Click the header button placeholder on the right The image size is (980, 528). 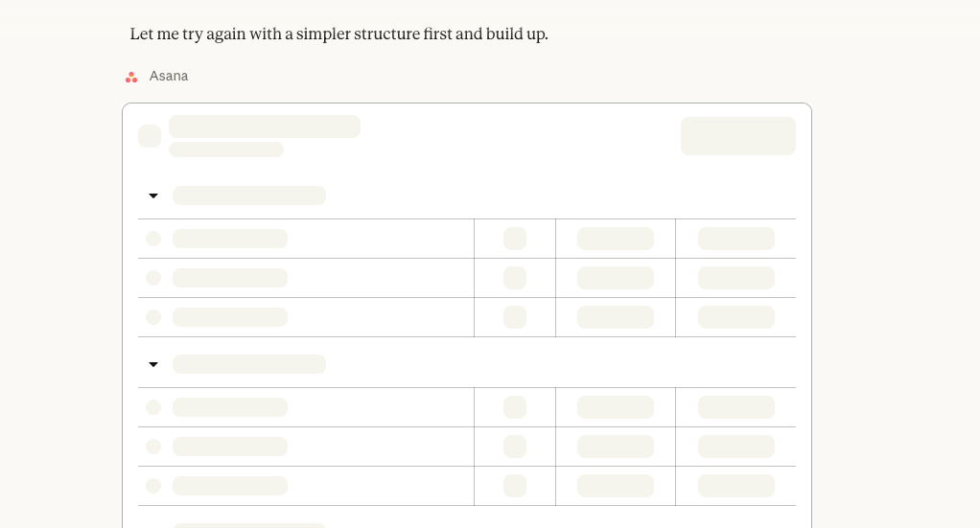tap(737, 136)
